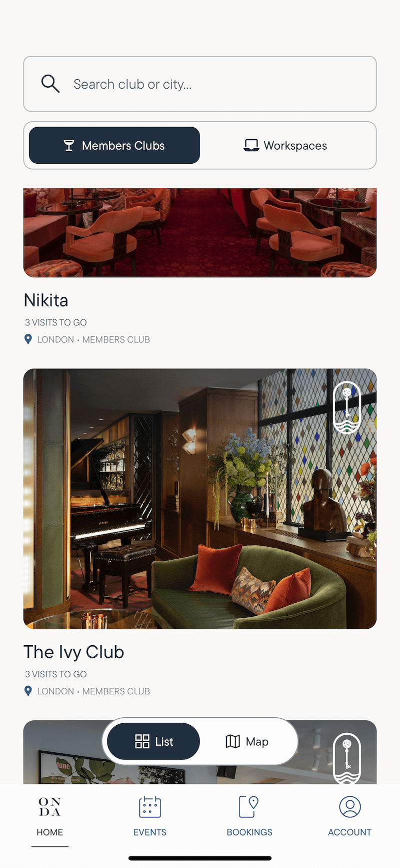
Task: Open The Ivy Club piano room photo
Action: (200, 499)
